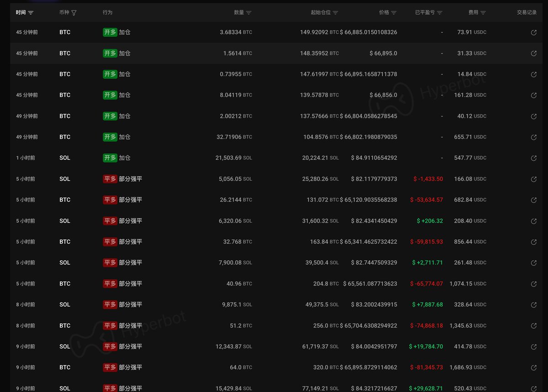Sort the table by 数量 column

(248, 13)
